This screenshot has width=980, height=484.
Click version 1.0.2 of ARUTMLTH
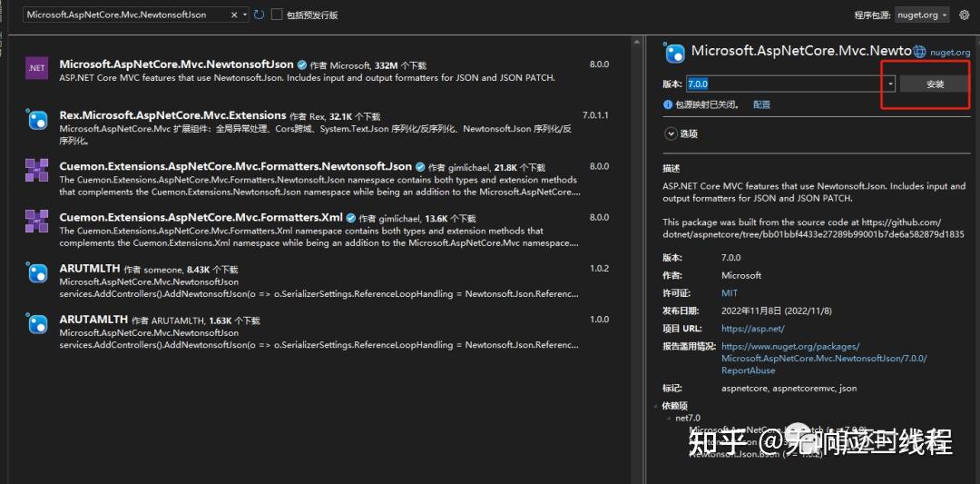pyautogui.click(x=599, y=268)
